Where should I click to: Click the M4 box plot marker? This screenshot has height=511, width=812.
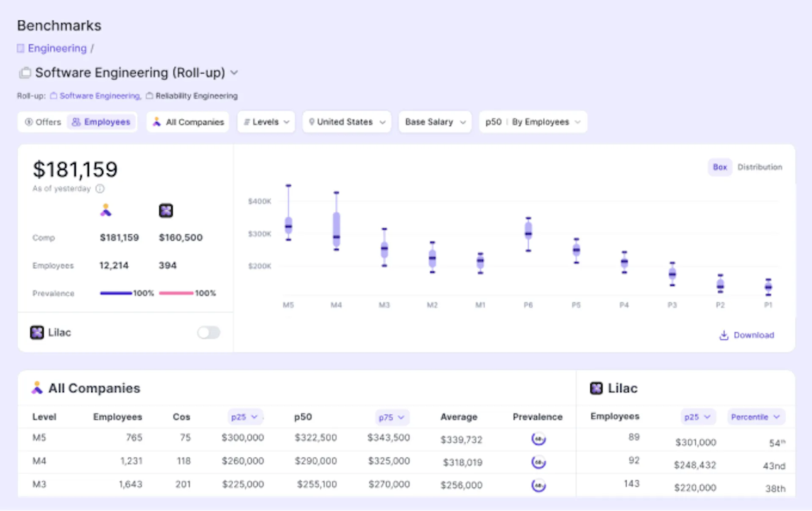tap(336, 221)
